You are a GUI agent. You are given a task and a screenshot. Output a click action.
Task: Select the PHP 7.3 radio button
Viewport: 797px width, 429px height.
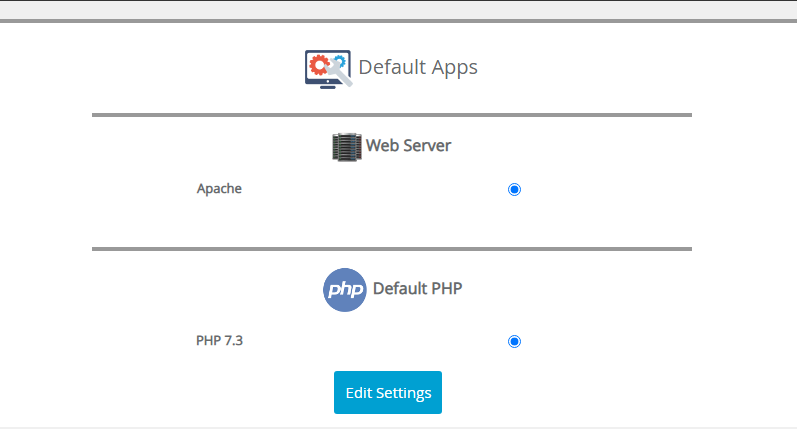[x=514, y=342]
